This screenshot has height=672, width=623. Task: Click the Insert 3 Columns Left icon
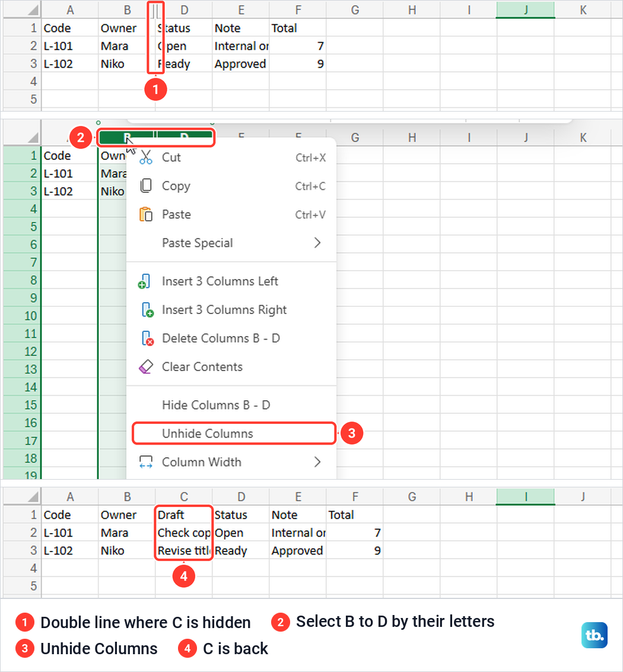click(144, 281)
